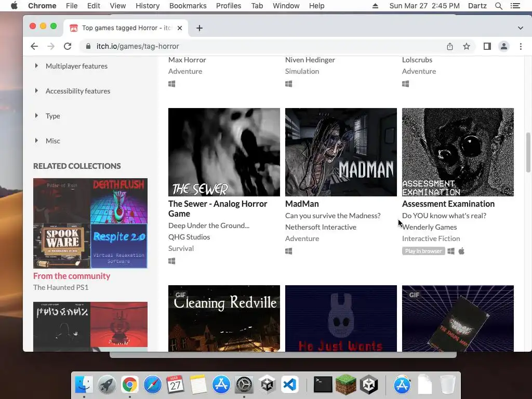
Task: Click The Haunted PS1 collection image
Action: pos(90,223)
